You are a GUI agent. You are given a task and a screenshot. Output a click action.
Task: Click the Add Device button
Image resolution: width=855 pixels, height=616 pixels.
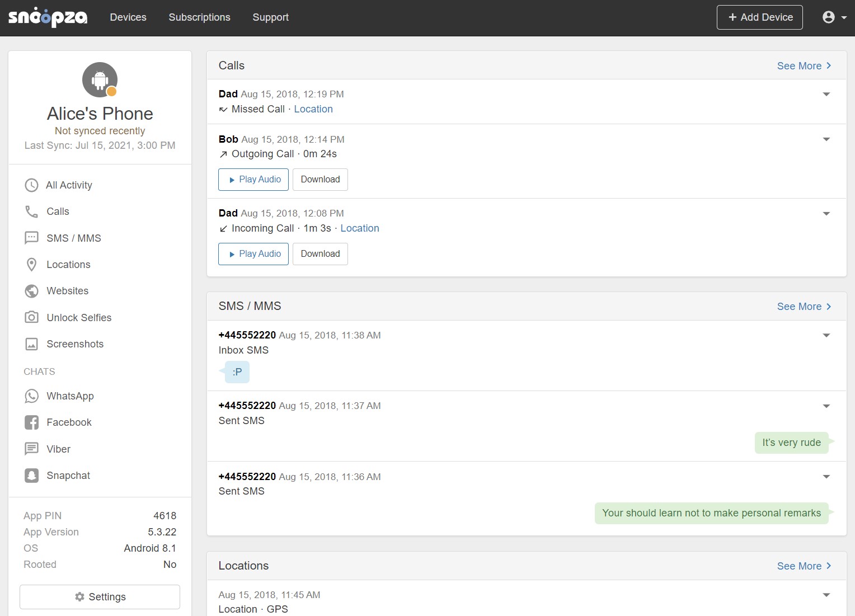click(x=759, y=17)
